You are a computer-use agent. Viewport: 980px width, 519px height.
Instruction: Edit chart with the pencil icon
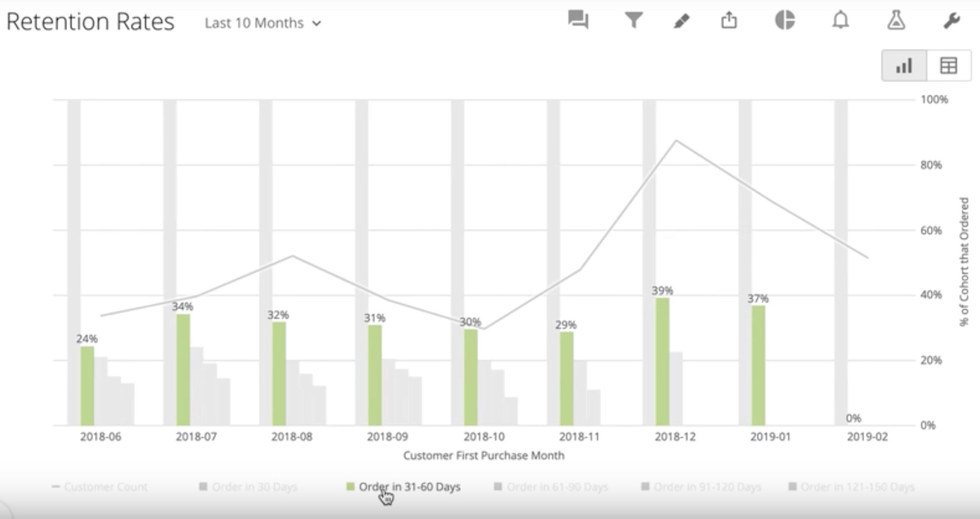point(681,21)
